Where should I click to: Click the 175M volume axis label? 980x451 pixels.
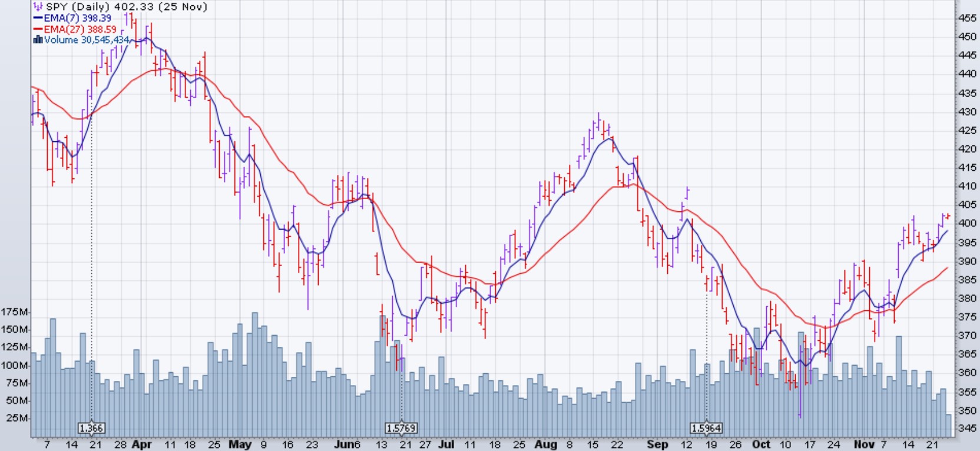pos(15,312)
